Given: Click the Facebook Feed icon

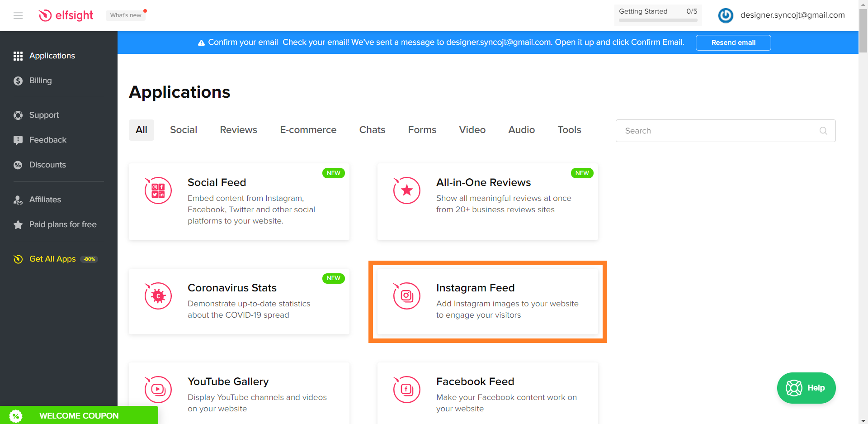Looking at the screenshot, I should tap(406, 389).
